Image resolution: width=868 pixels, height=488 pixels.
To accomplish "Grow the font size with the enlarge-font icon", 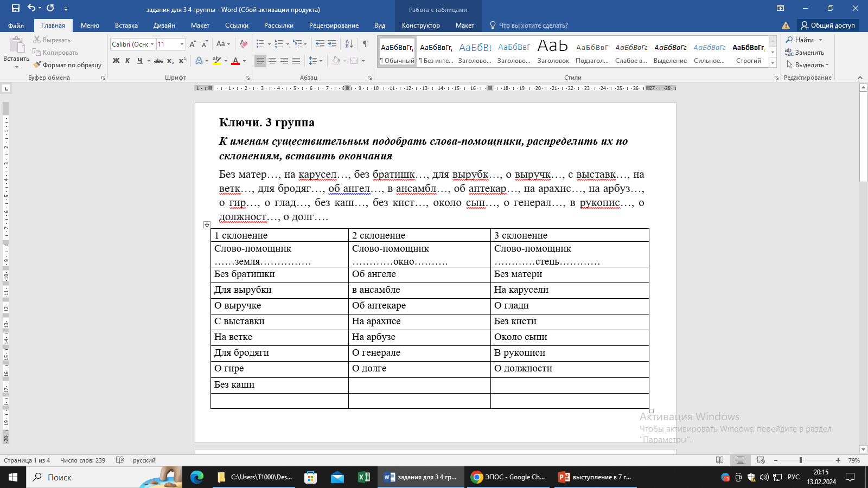I will pyautogui.click(x=193, y=44).
